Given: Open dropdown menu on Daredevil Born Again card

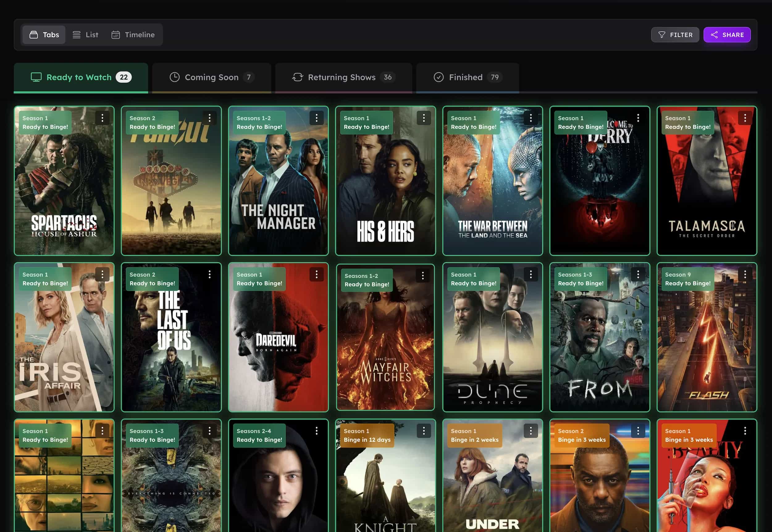Looking at the screenshot, I should click(317, 274).
